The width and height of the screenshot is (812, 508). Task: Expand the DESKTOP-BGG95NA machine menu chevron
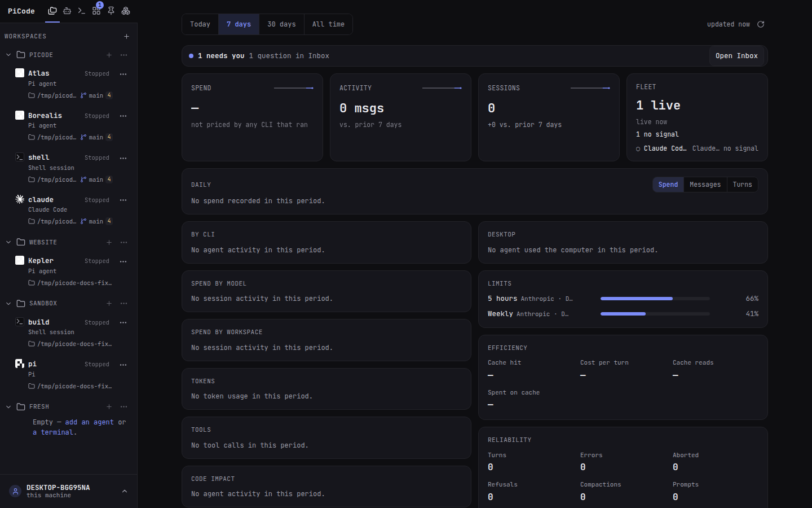(125, 491)
